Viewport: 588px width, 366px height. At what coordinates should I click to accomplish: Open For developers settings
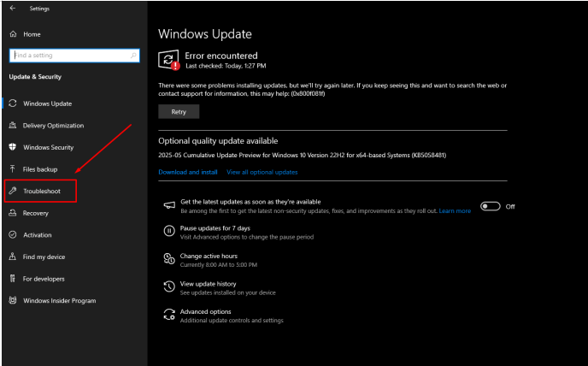(x=44, y=279)
